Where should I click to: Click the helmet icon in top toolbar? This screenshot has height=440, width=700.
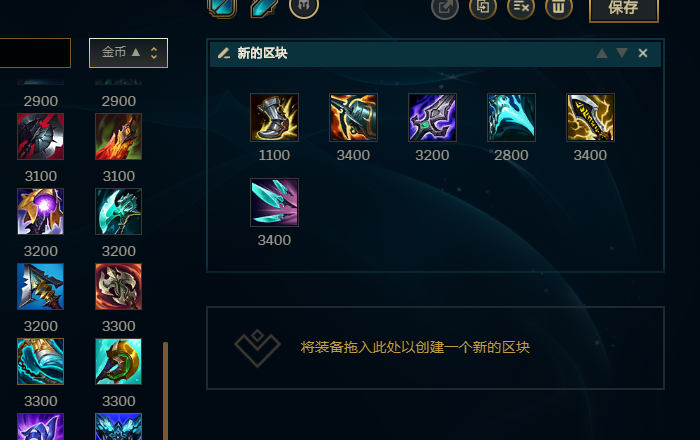click(304, 6)
